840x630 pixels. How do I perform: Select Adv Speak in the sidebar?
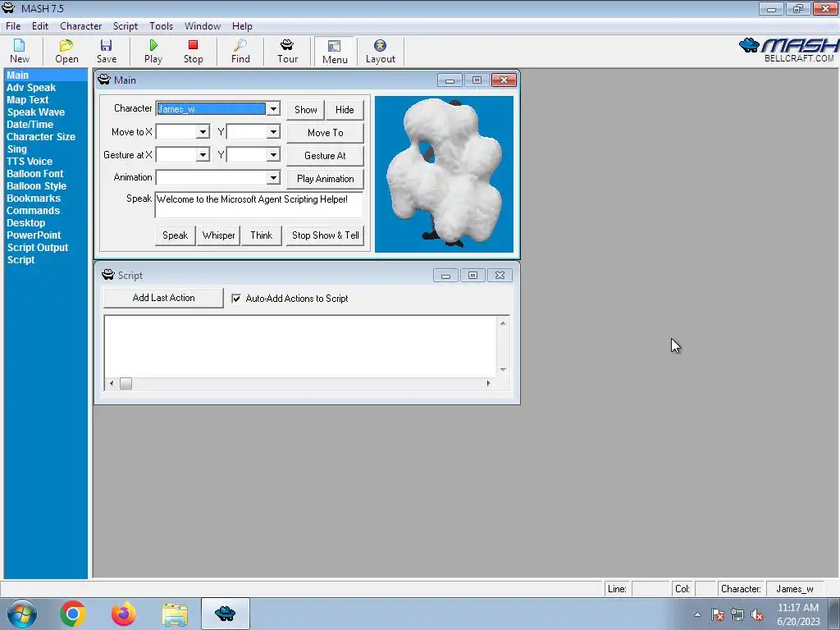point(31,87)
